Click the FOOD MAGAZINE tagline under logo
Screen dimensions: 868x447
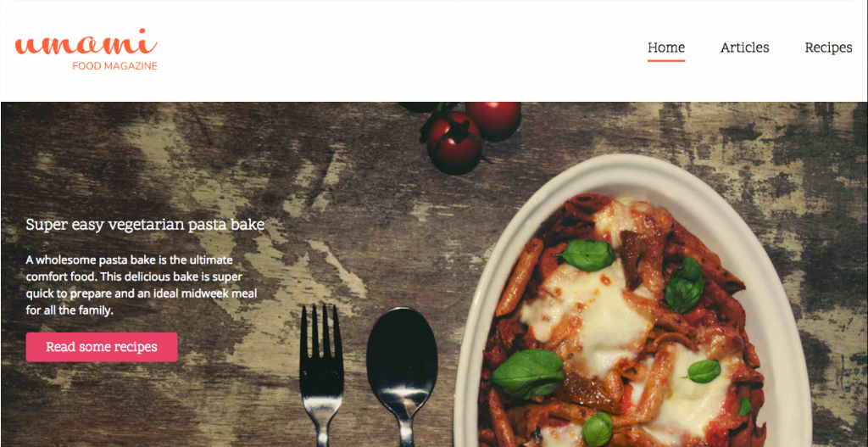(114, 66)
